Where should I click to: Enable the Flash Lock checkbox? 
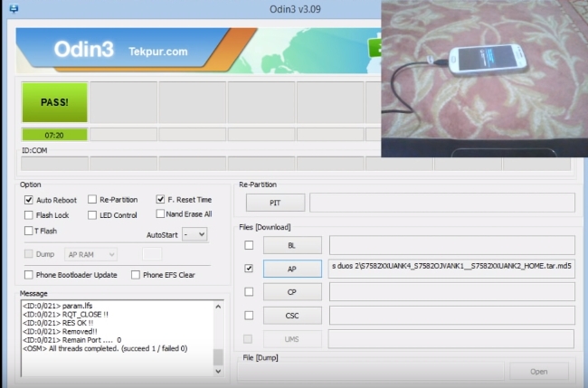click(x=29, y=215)
